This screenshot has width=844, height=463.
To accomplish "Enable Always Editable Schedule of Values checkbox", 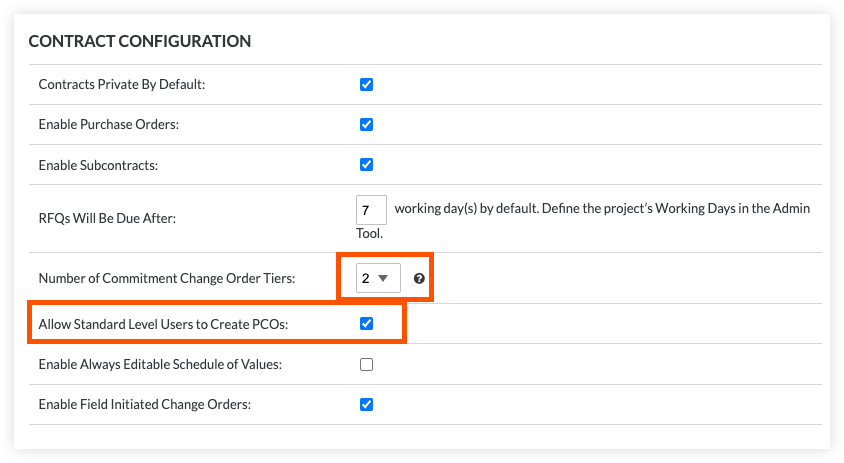I will pyautogui.click(x=366, y=365).
